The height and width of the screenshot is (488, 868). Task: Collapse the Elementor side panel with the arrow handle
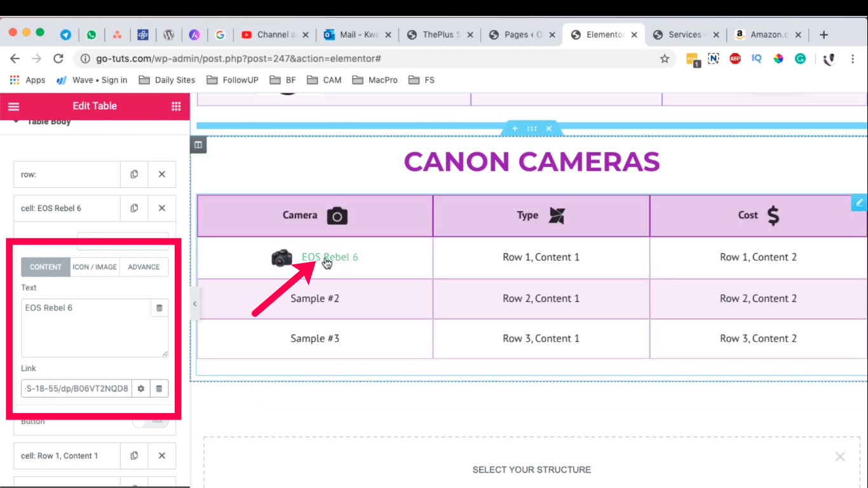(x=195, y=304)
